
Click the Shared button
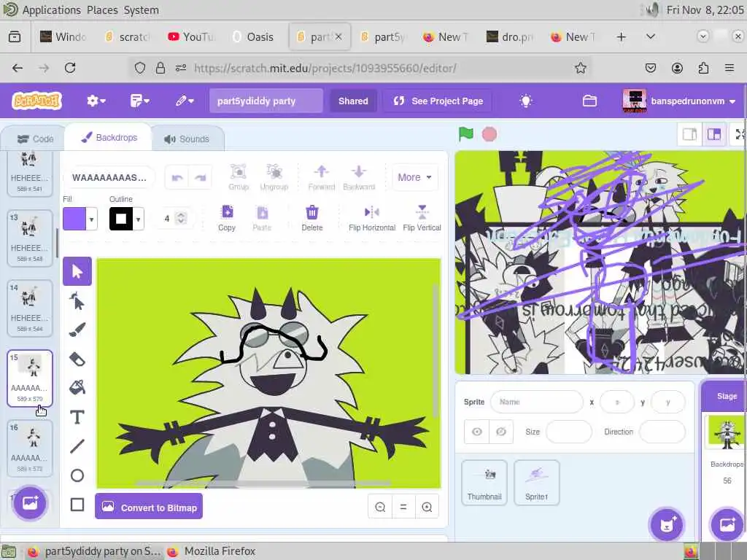[x=353, y=101]
